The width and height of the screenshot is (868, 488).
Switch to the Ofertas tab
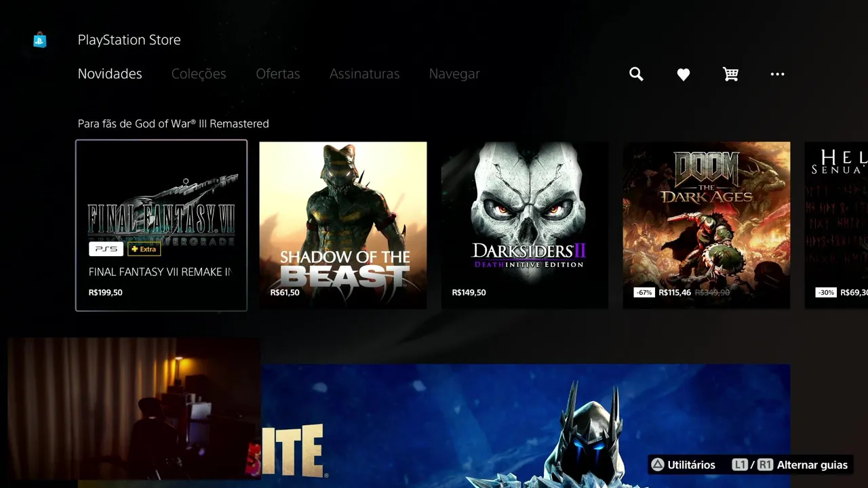[x=278, y=74]
